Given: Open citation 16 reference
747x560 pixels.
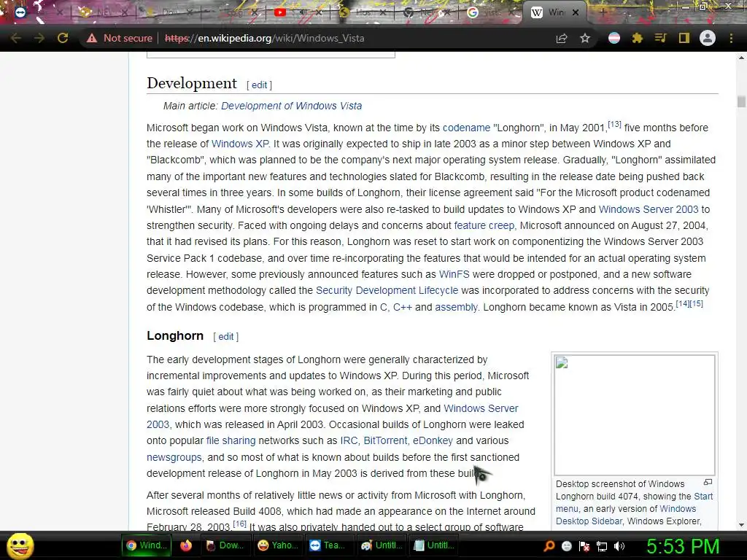Looking at the screenshot, I should [x=239, y=524].
